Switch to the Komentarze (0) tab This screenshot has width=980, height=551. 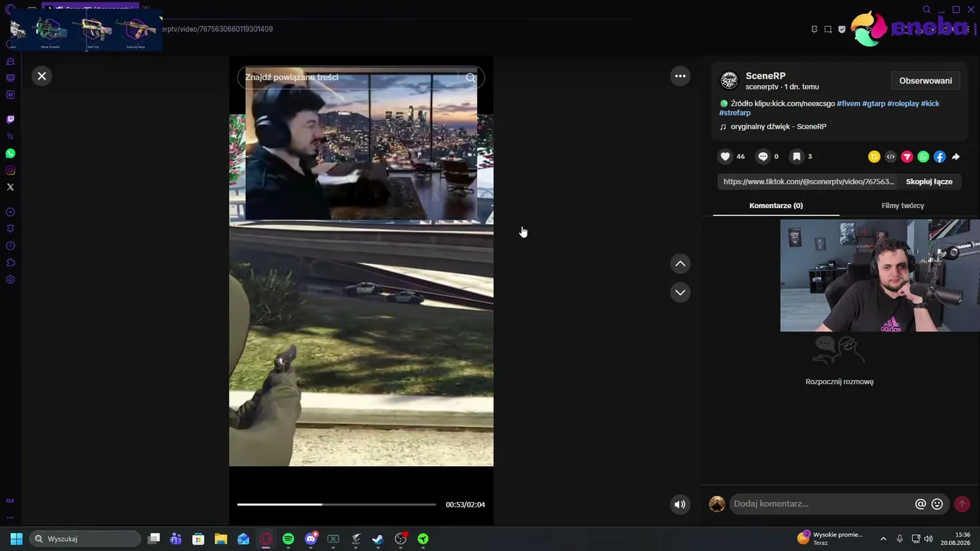pyautogui.click(x=776, y=206)
